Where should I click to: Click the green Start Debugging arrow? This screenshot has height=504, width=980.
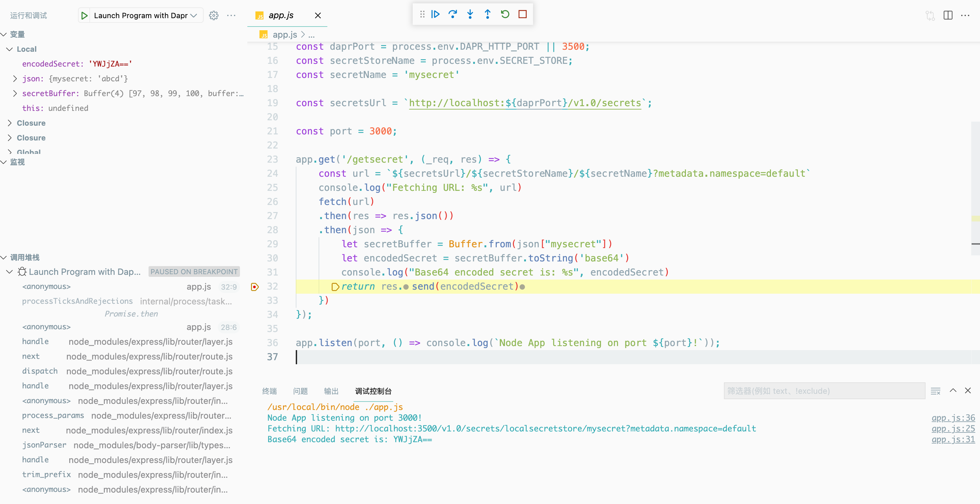[84, 15]
